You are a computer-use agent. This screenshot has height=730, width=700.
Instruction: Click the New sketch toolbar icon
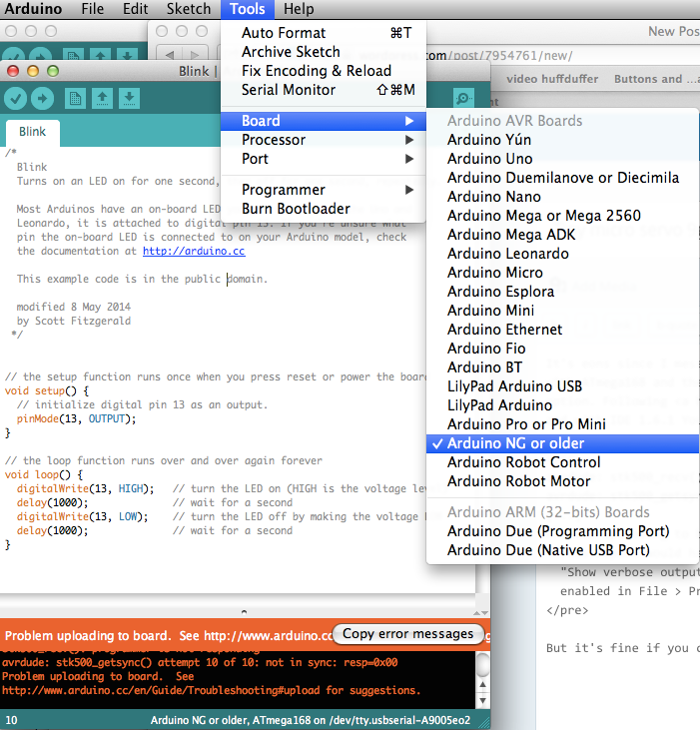[x=75, y=98]
